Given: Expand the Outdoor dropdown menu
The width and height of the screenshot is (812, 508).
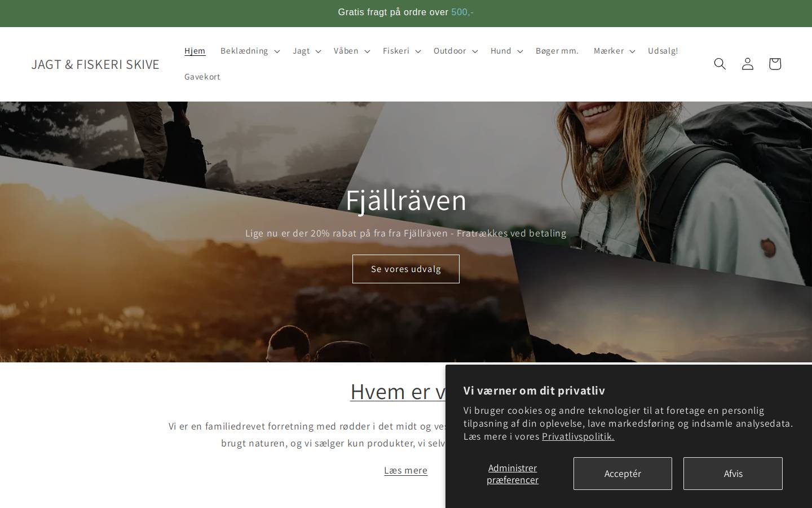Looking at the screenshot, I should click(x=456, y=51).
